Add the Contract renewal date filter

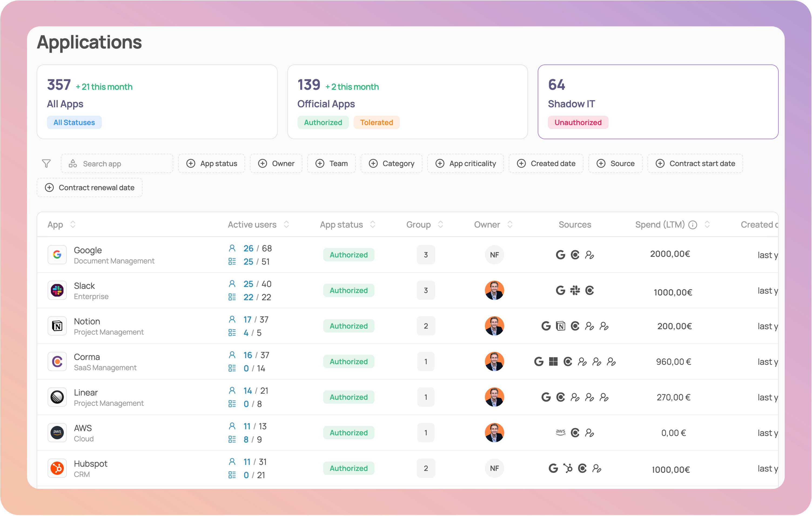click(89, 187)
